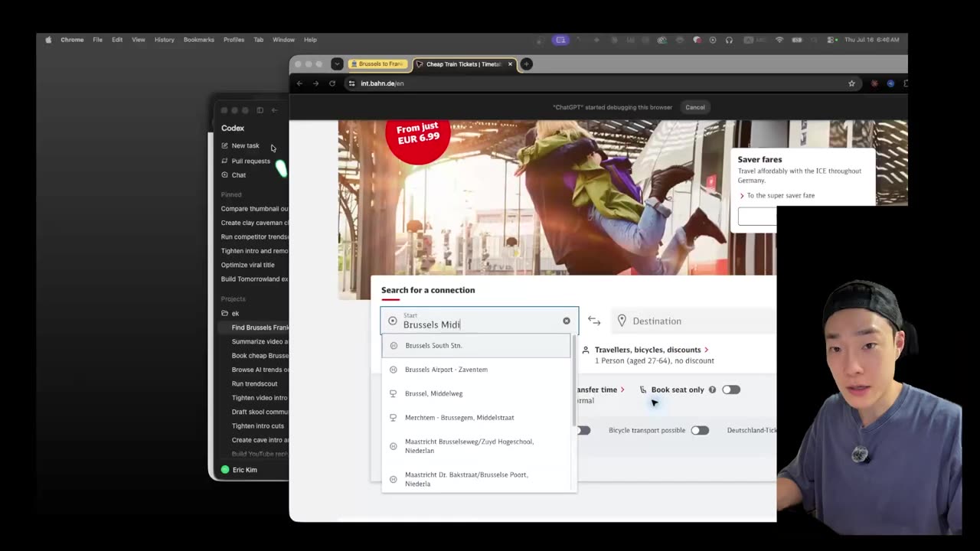Open pinned Build Tomorrowland task
The width and height of the screenshot is (980, 551).
pos(254,279)
